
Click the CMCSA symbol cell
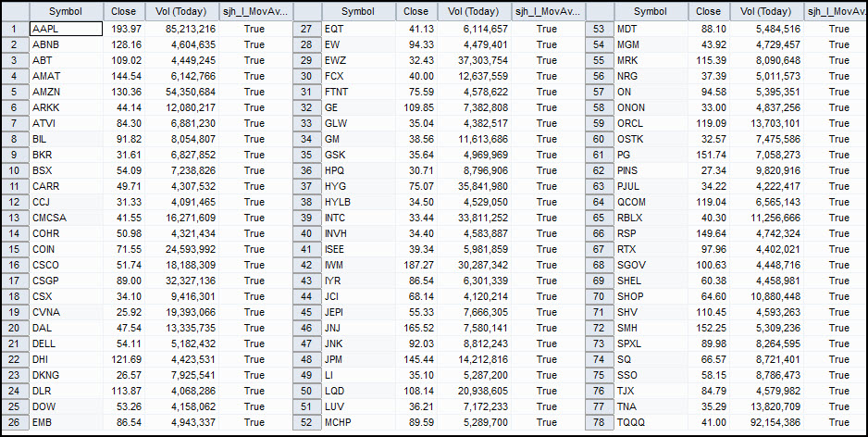tap(66, 218)
